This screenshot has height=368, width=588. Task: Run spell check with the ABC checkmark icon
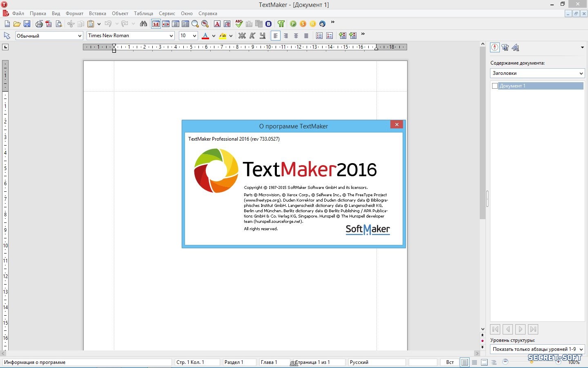[x=239, y=24]
